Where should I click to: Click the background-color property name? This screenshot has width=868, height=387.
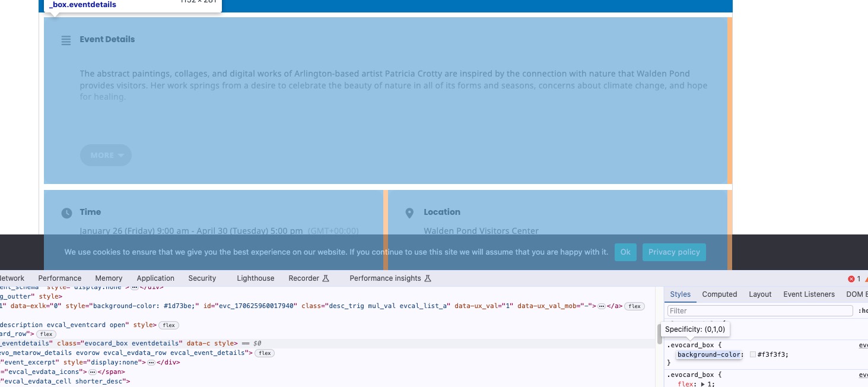[709, 354]
